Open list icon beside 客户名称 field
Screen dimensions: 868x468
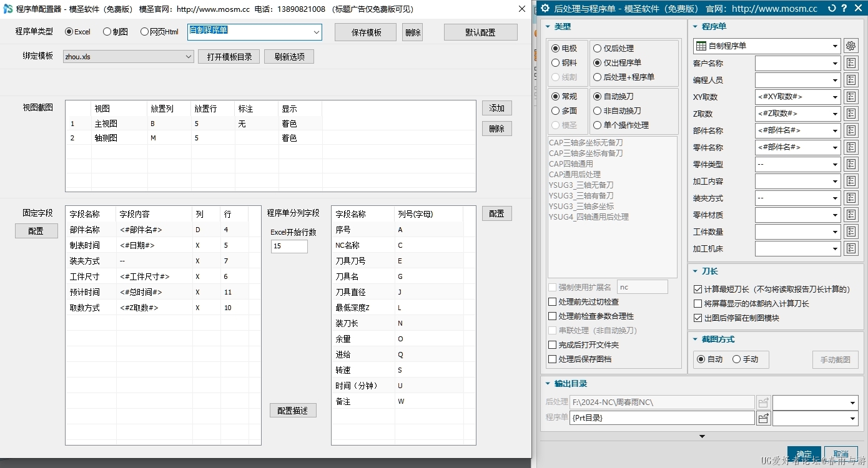click(x=851, y=63)
